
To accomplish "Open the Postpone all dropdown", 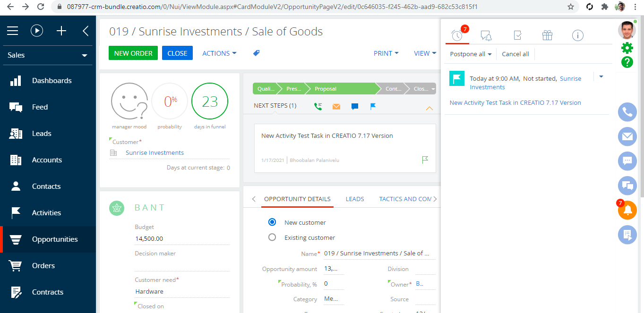I will tap(471, 54).
